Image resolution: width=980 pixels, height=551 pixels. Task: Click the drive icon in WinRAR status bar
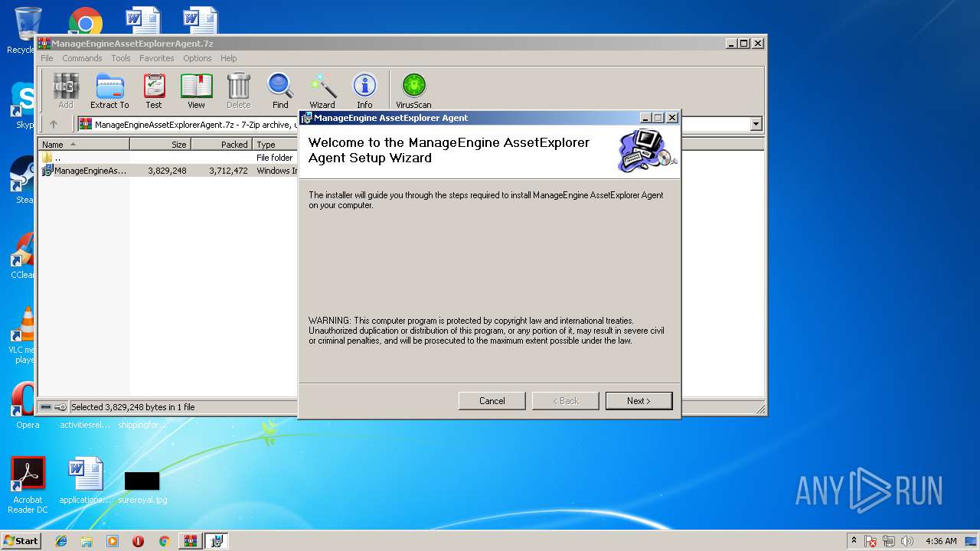[x=46, y=407]
